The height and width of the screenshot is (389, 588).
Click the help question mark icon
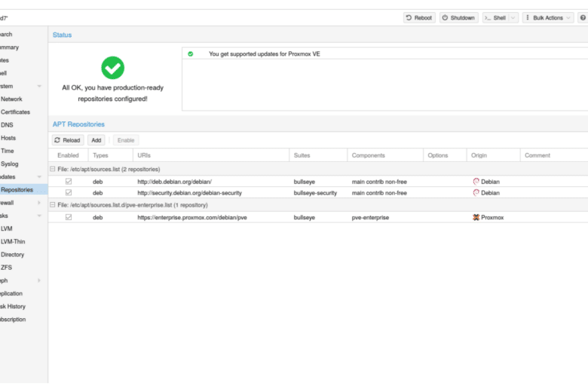click(x=583, y=17)
